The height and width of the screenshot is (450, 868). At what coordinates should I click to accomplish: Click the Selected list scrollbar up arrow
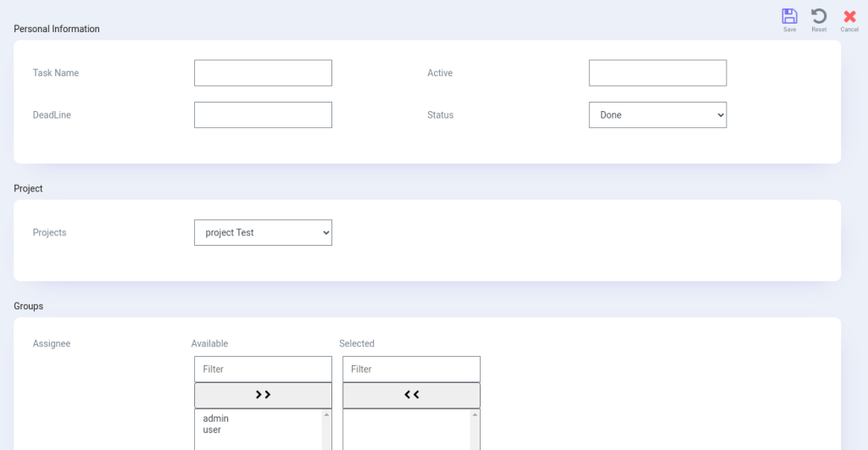pyautogui.click(x=475, y=414)
